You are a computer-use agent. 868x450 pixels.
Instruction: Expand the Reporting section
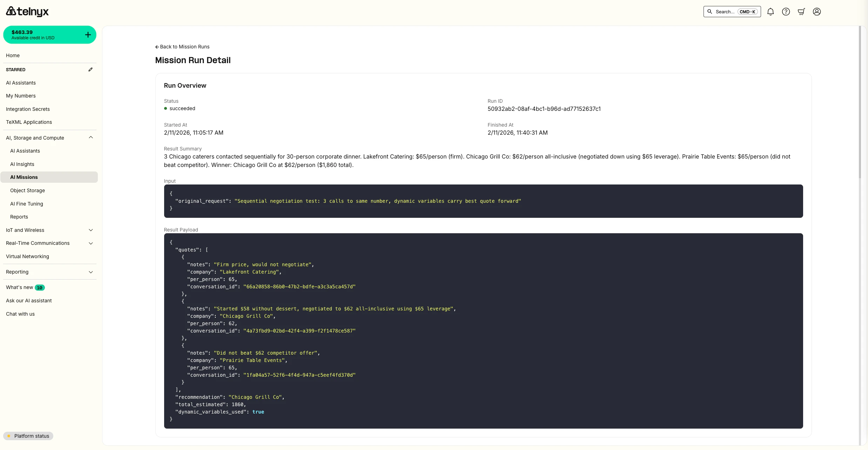(x=91, y=272)
